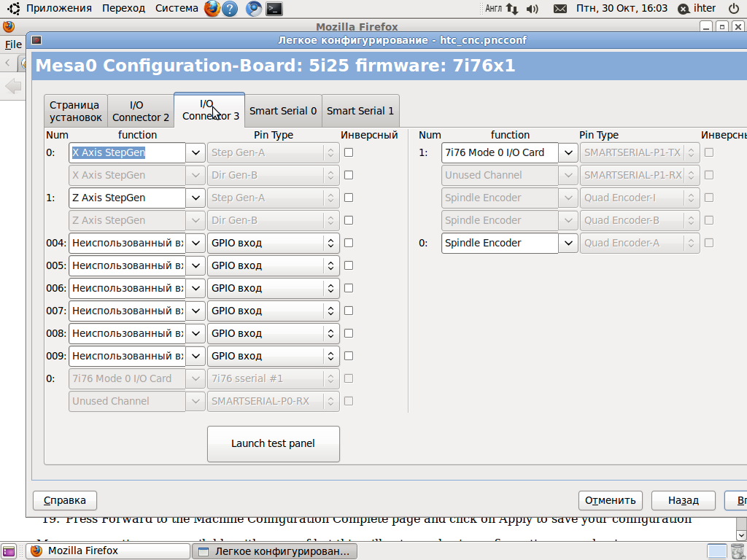Open the File menu in Firefox
Viewport: 747px width, 560px height.
coord(13,44)
